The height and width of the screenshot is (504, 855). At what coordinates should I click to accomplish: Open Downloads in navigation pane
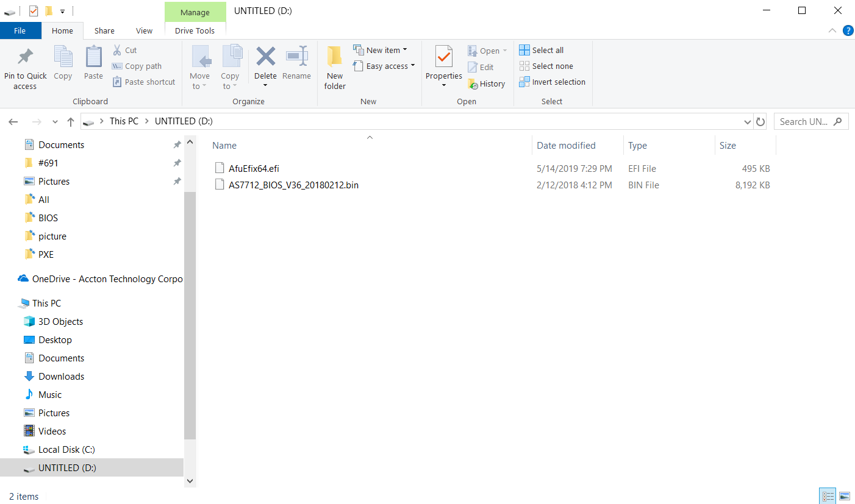61,376
